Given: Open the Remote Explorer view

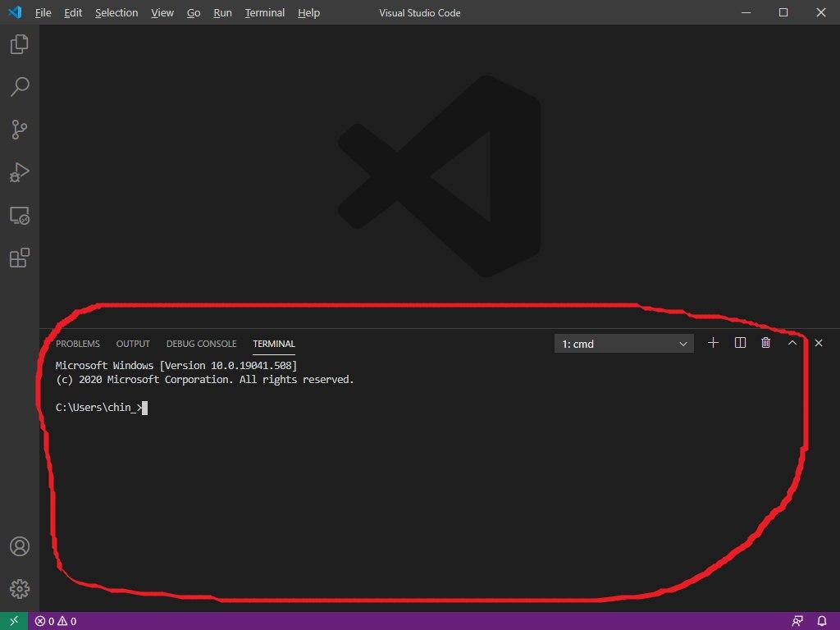Looking at the screenshot, I should [x=20, y=216].
